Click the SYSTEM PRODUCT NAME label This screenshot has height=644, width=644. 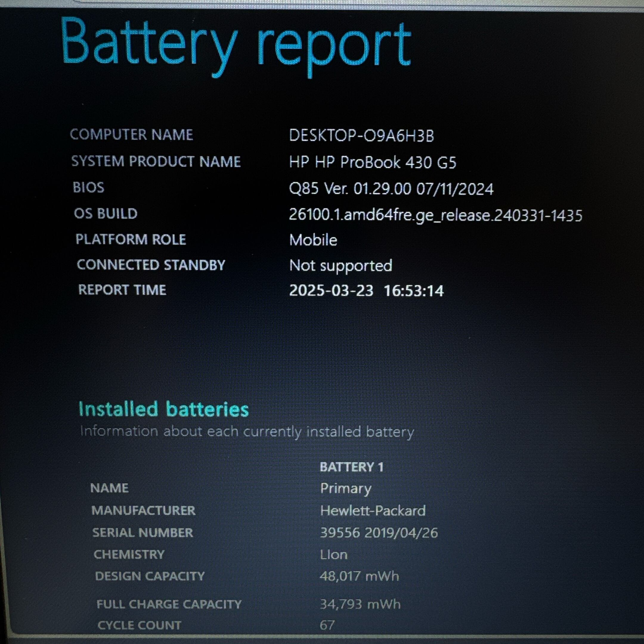[x=156, y=162]
